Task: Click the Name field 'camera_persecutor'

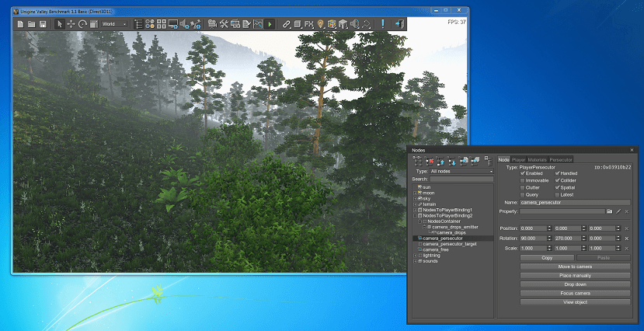Action: pos(575,203)
